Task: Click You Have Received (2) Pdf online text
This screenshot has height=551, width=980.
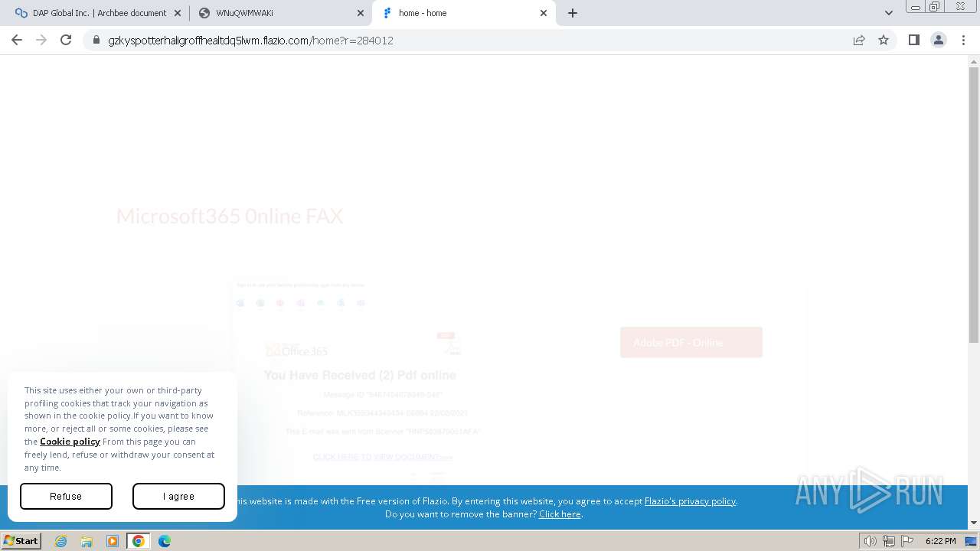Action: click(360, 375)
